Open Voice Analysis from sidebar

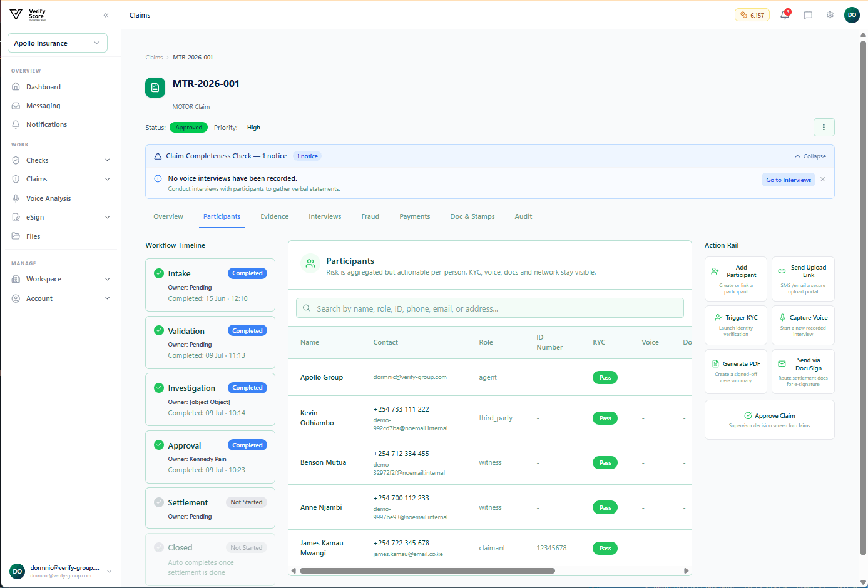pos(48,198)
